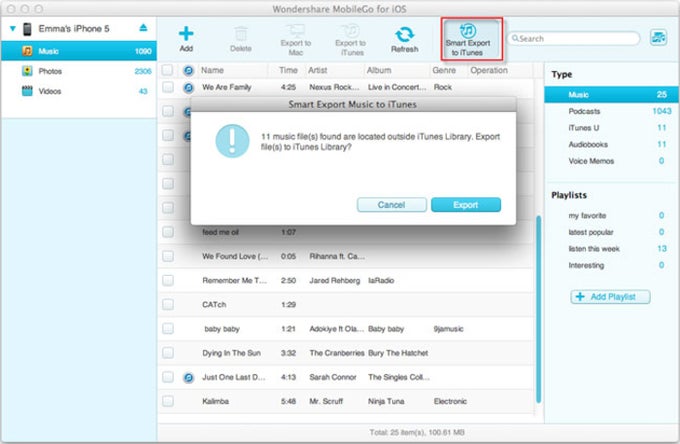
Task: Click Export to Mac toolbar icon
Action: (x=296, y=31)
